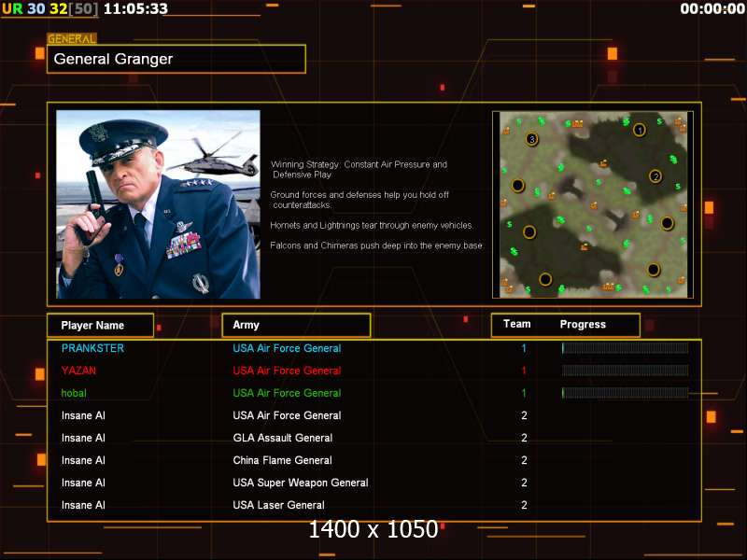Click Insane AI name beside China Flame General

pyautogui.click(x=83, y=460)
